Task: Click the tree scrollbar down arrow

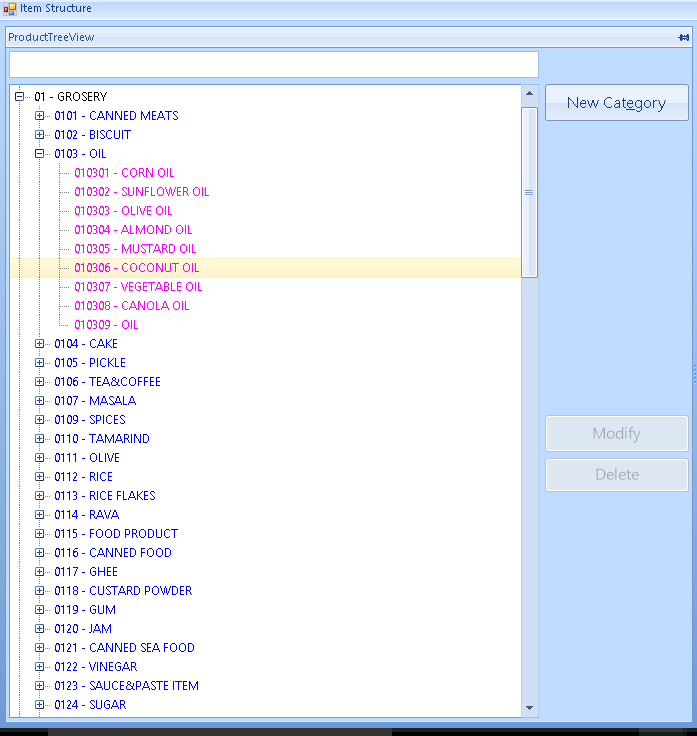Action: tap(529, 708)
